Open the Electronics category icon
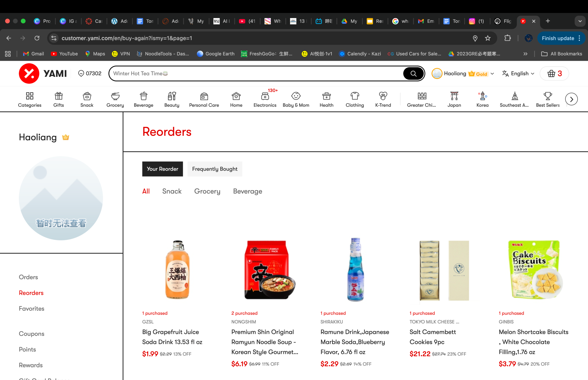The image size is (588, 380). [265, 96]
